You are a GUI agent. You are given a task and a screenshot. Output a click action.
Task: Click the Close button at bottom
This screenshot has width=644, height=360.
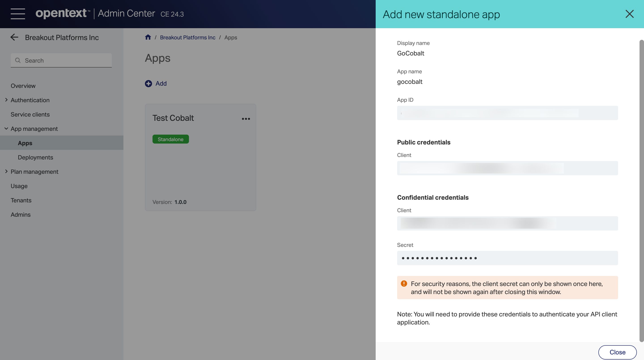click(x=617, y=352)
